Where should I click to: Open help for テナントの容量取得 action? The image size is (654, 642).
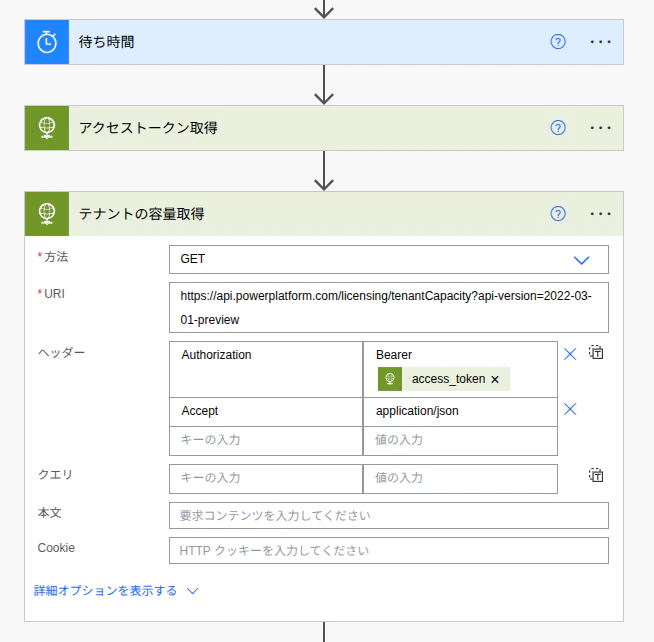pyautogui.click(x=558, y=214)
